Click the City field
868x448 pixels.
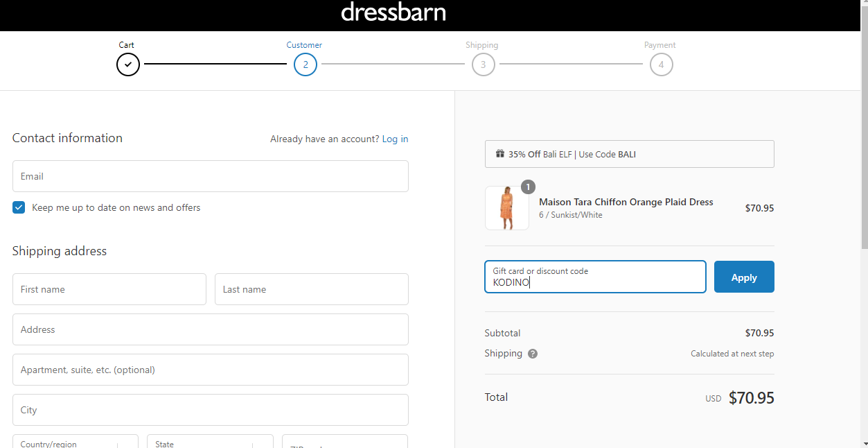coord(211,410)
